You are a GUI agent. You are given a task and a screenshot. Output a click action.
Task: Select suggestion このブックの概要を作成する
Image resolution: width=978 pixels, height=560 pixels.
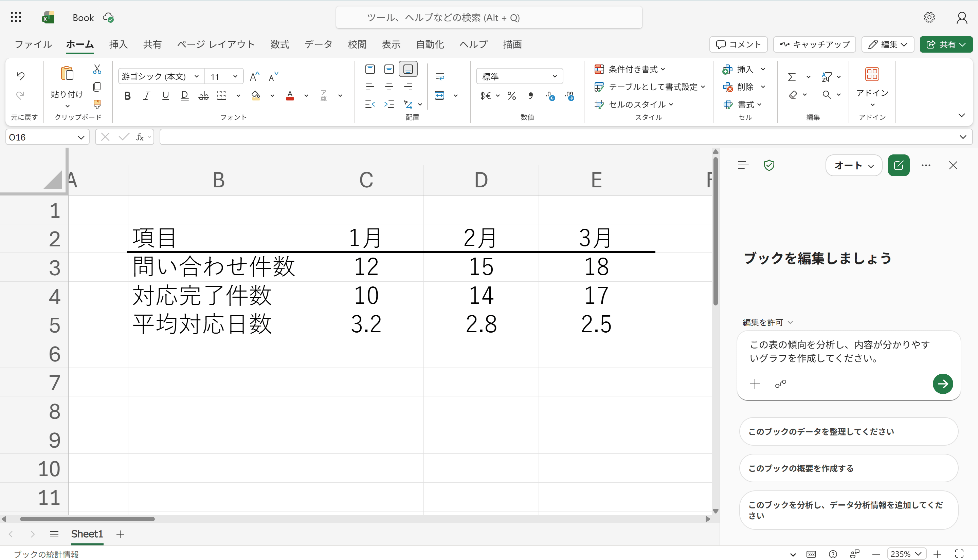click(x=848, y=468)
